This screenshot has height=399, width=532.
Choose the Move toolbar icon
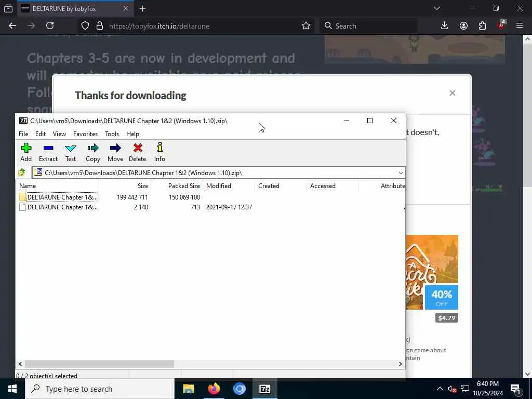115,152
